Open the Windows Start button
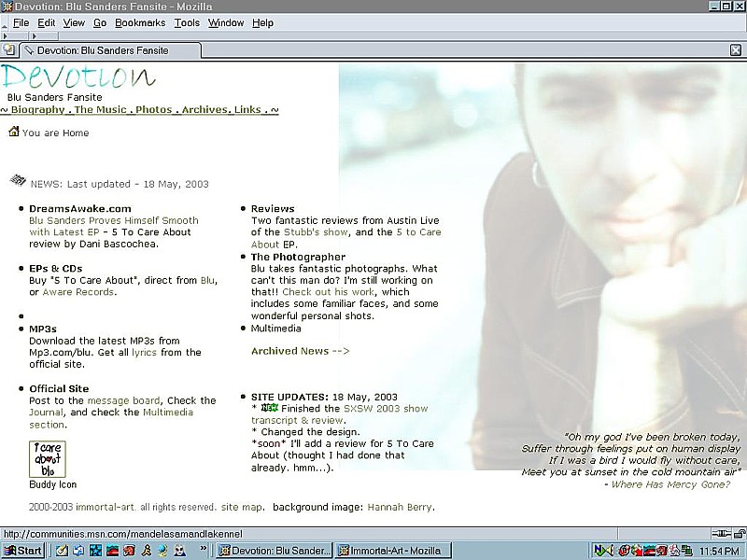The height and width of the screenshot is (560, 747). coord(22,551)
